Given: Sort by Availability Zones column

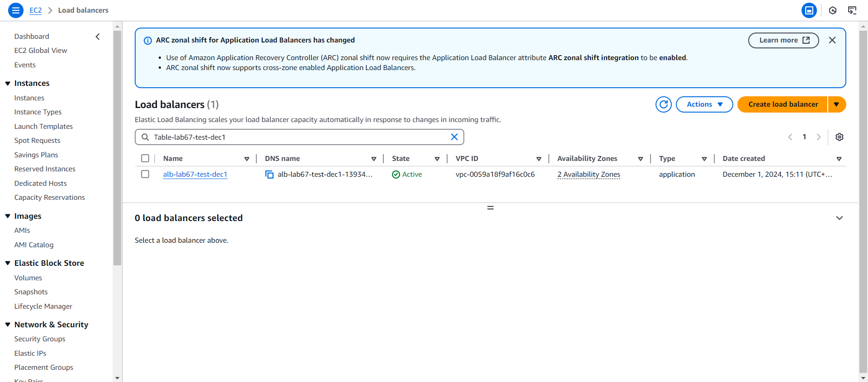Looking at the screenshot, I should tap(641, 159).
